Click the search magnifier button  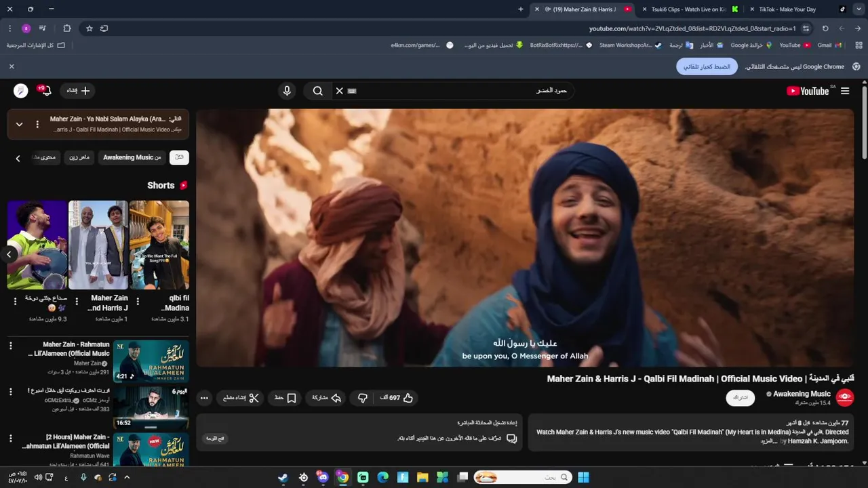pos(317,91)
